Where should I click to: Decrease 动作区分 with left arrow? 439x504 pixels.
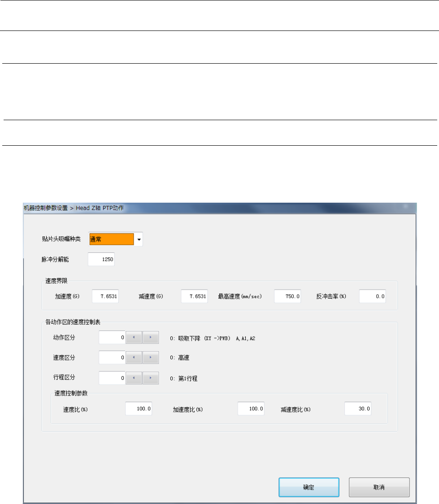[134, 338]
